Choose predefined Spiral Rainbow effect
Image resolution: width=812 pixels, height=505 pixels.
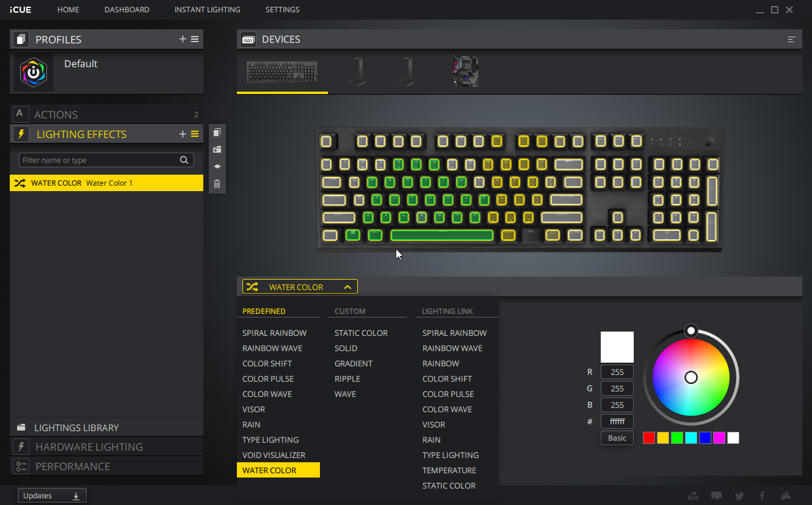tap(274, 333)
